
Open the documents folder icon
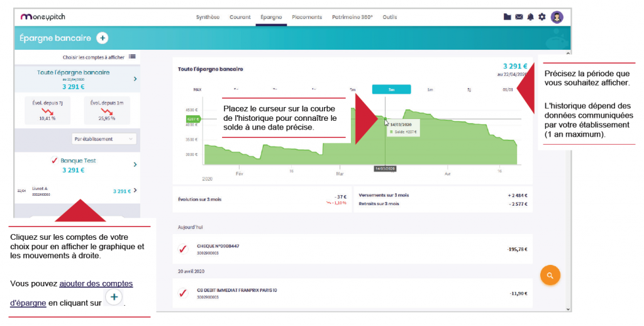[508, 17]
